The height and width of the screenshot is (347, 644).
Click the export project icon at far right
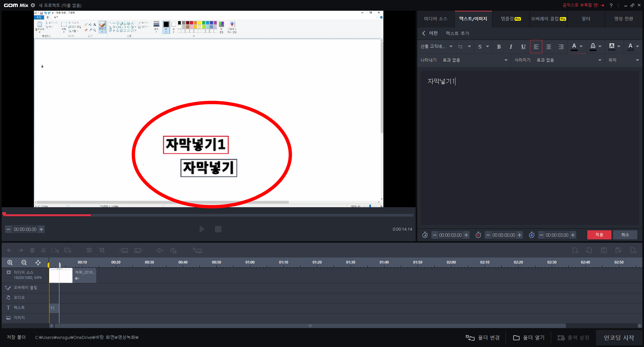pos(633,250)
